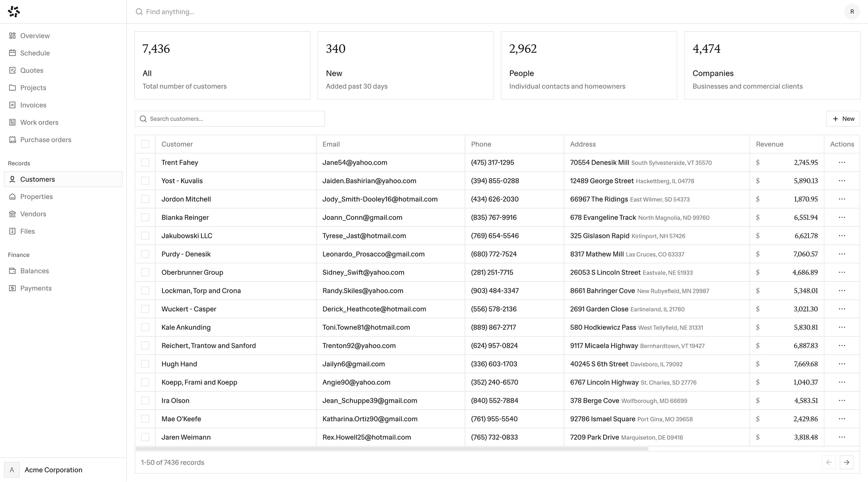Create a new customer with the New button

[843, 119]
